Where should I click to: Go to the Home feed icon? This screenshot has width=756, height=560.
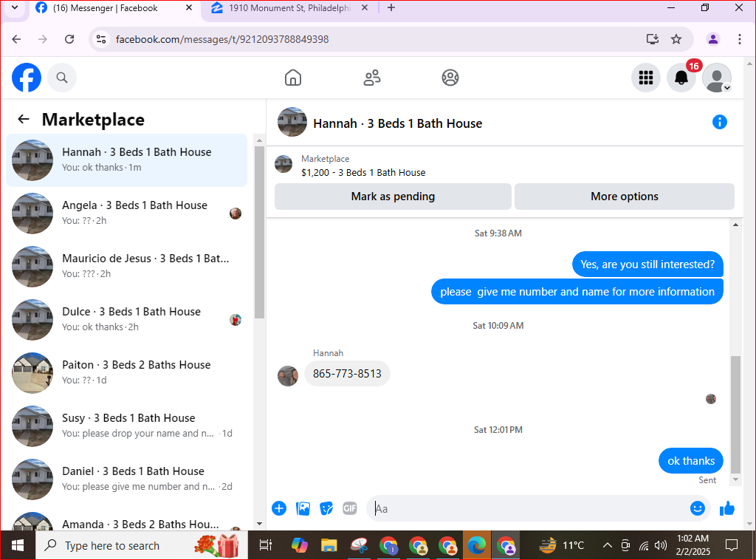293,78
